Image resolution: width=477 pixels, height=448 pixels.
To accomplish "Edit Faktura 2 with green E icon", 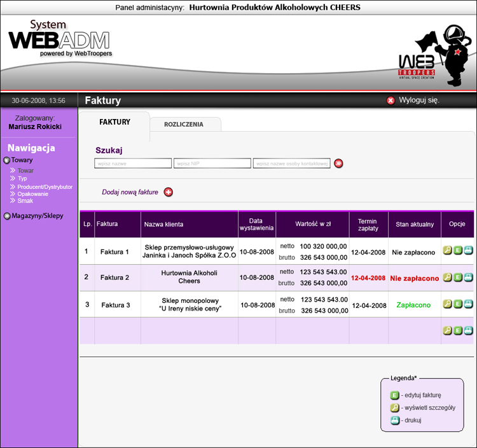I will tap(457, 277).
